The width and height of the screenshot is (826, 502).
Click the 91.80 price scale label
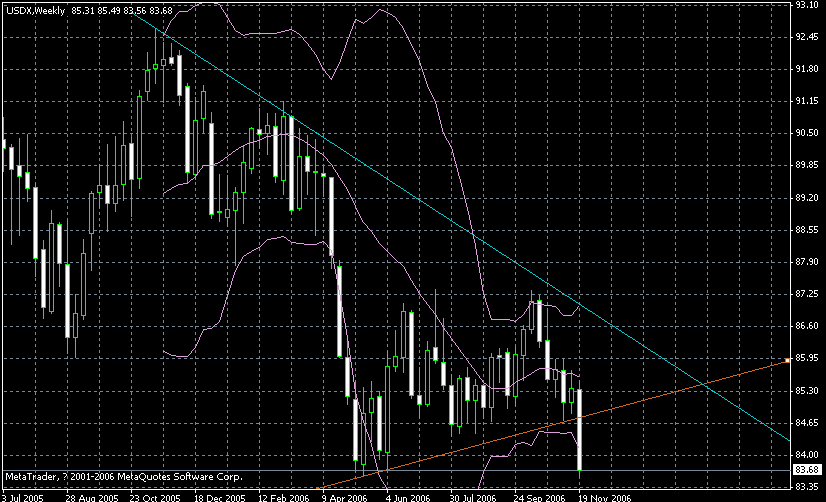pos(807,69)
